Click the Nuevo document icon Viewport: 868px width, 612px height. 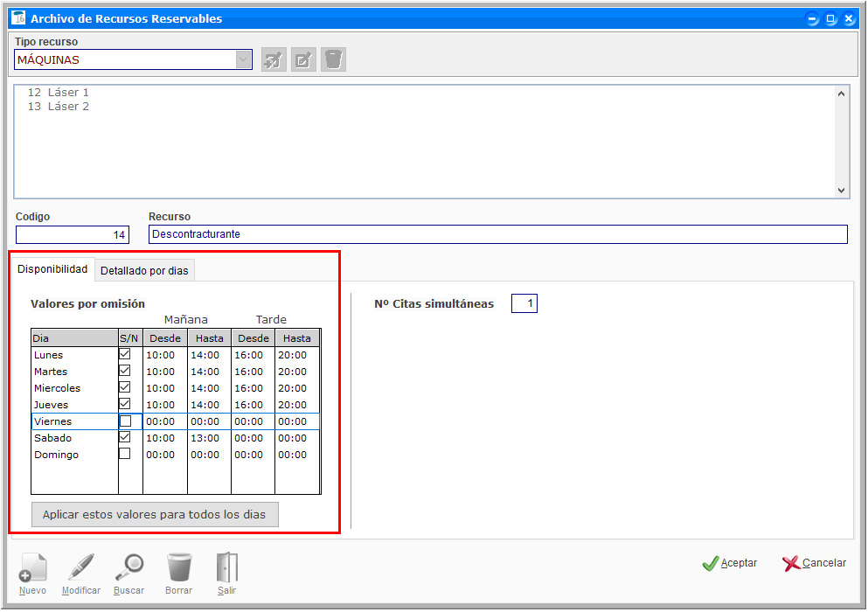pos(32,567)
